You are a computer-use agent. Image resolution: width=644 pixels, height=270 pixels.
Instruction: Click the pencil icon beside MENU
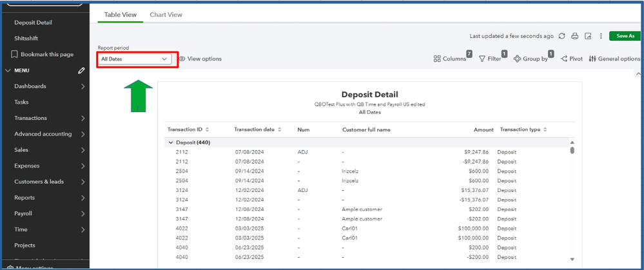pos(81,70)
